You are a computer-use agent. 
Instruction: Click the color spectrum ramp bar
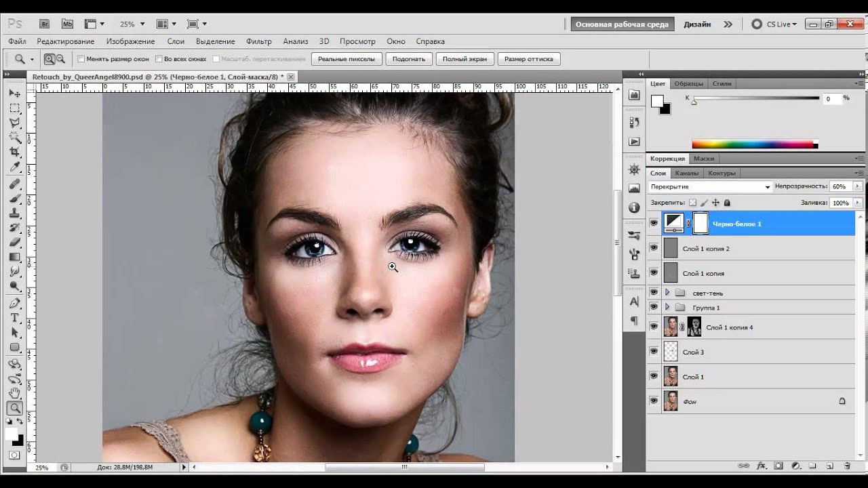[x=754, y=144]
